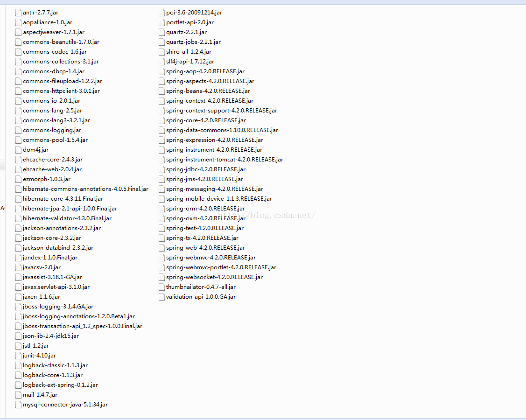Select the logback-classic-1.1.3.jar entry
Image resolution: width=526 pixels, height=420 pixels.
56,365
